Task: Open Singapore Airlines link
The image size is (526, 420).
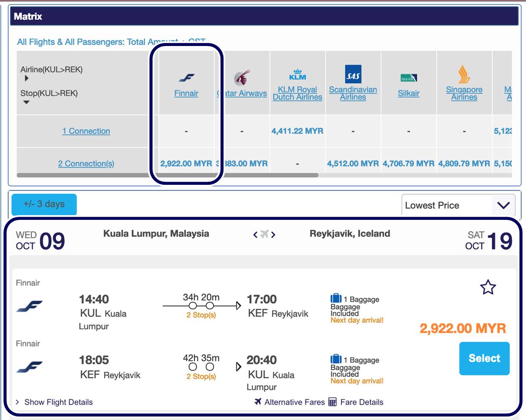Action: click(x=464, y=93)
